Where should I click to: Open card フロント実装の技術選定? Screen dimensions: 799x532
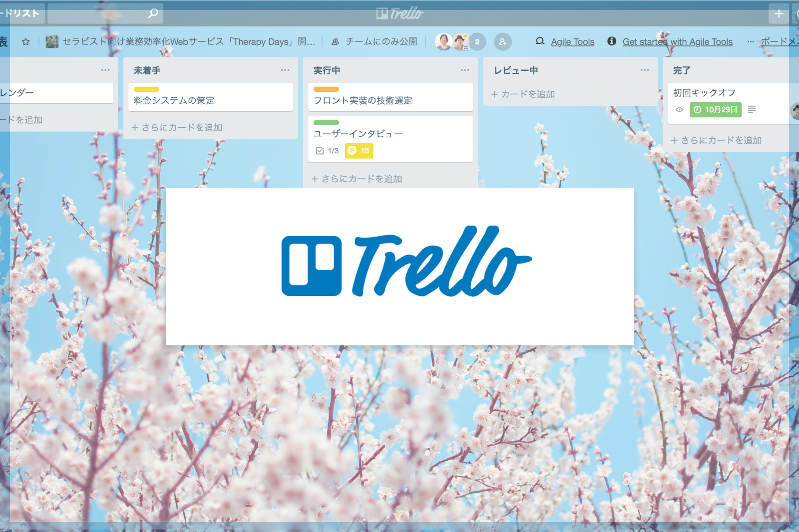pyautogui.click(x=391, y=97)
